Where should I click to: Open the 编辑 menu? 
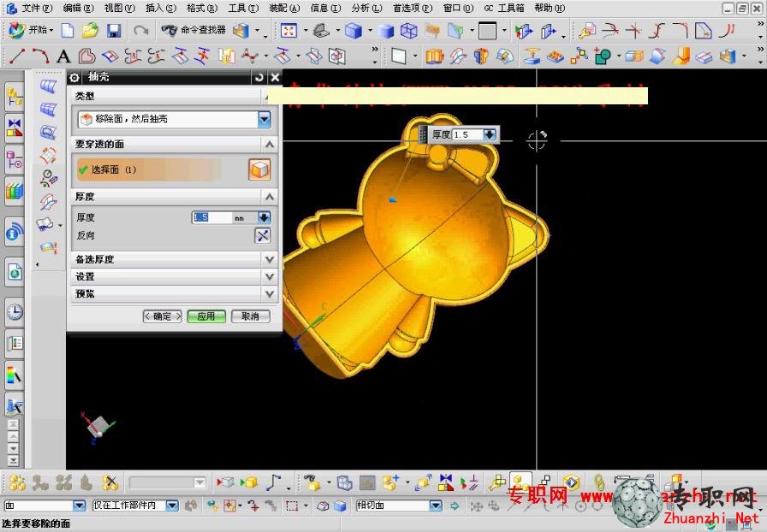pyautogui.click(x=78, y=8)
